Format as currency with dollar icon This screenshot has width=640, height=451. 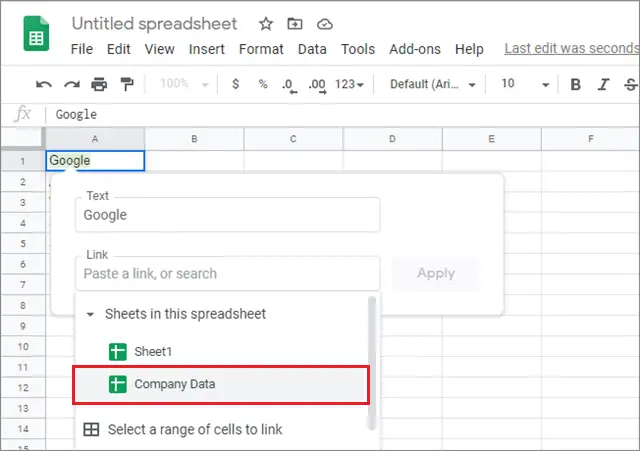click(x=236, y=84)
